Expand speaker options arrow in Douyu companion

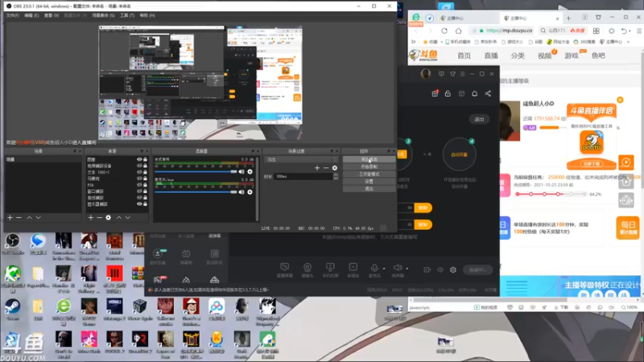407,269
